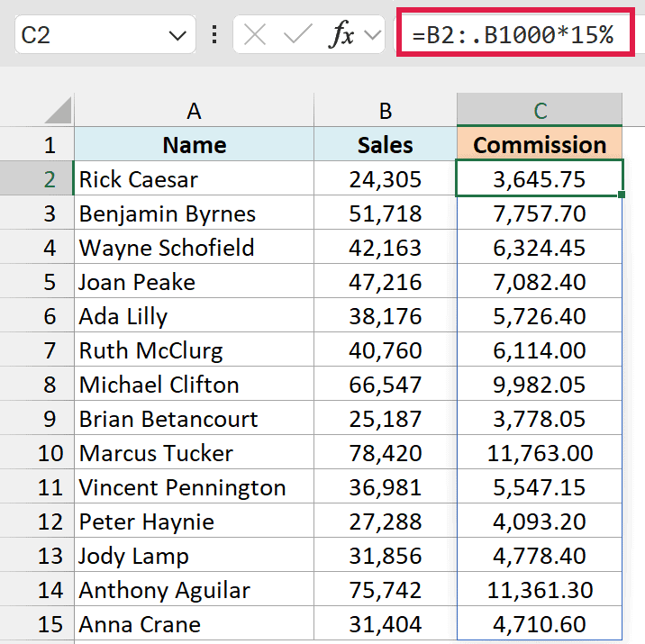Screen dimensions: 645x644
Task: Expand the dropdown next to fx
Action: tap(373, 35)
